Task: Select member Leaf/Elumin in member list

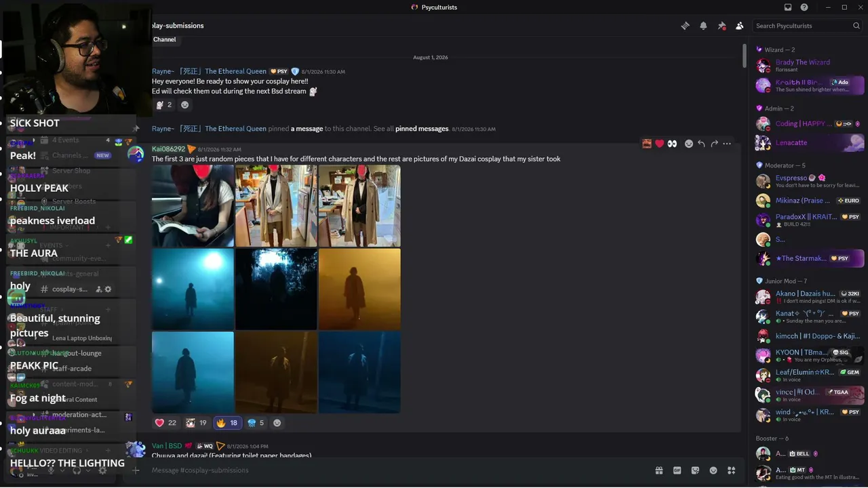Action: coord(810,375)
